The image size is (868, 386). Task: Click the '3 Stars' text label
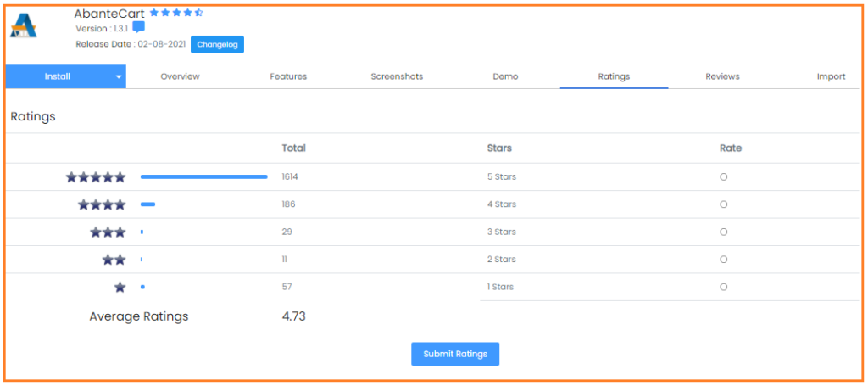502,232
